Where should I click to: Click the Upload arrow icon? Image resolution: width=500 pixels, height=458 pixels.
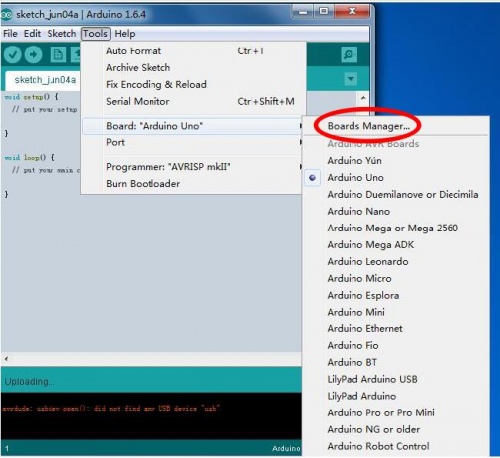pyautogui.click(x=33, y=55)
